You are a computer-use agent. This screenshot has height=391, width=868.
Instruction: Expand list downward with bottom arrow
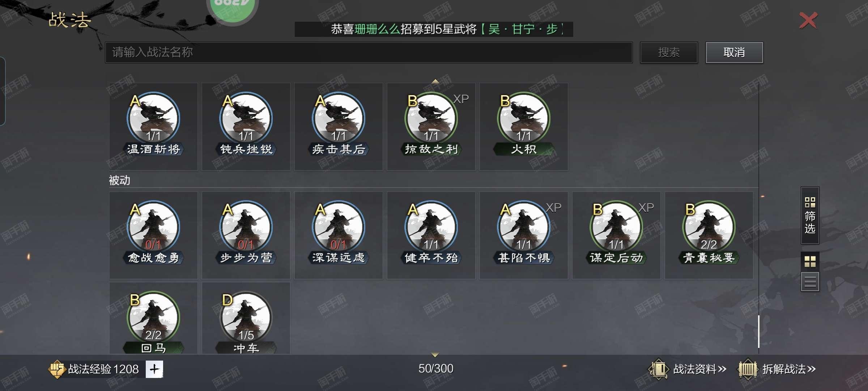point(435,355)
